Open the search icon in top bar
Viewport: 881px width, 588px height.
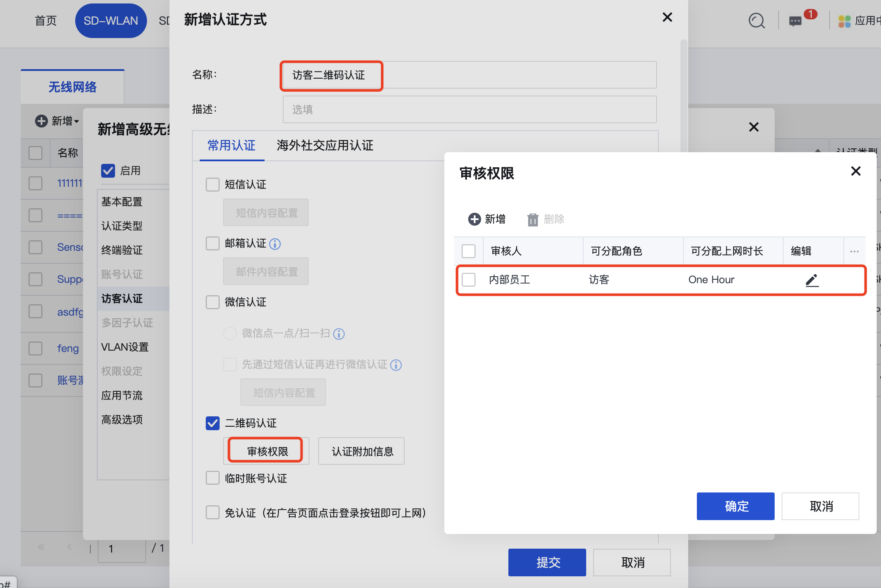[757, 21]
